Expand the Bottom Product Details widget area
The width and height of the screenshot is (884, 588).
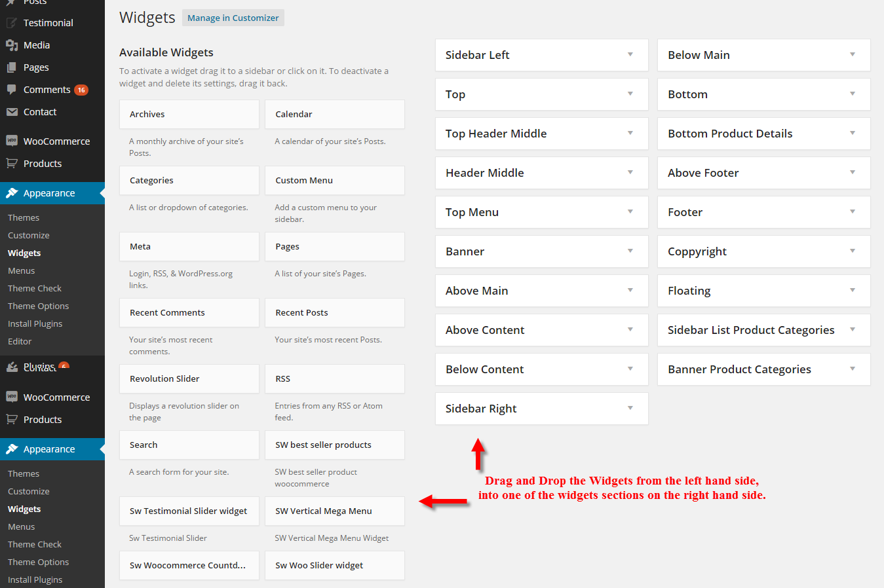(764, 134)
